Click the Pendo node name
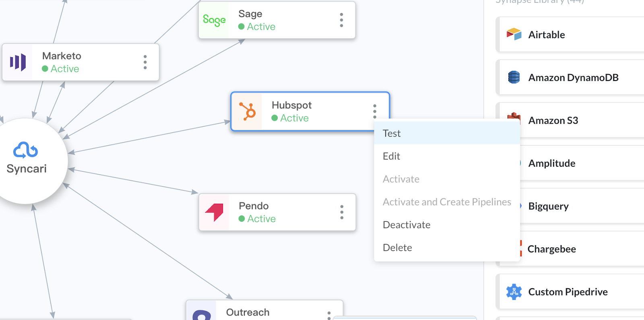The width and height of the screenshot is (644, 320). coord(254,206)
